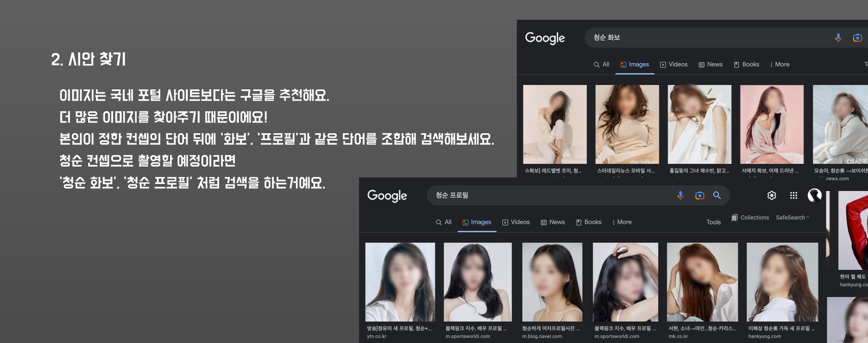Click the voice search microphone in 청순 프로필 search bar

click(680, 196)
